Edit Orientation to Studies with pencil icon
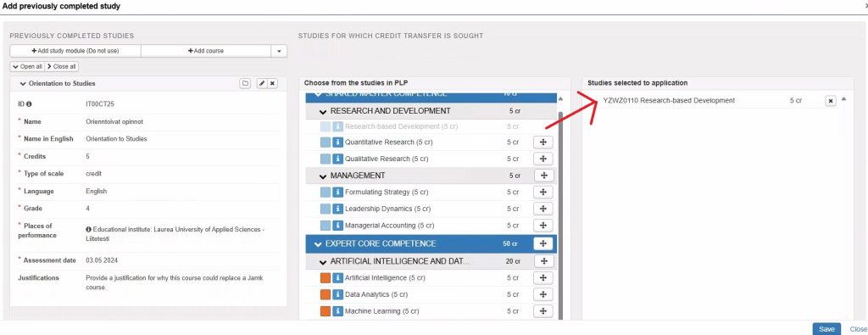Image resolution: width=868 pixels, height=335 pixels. 263,83
